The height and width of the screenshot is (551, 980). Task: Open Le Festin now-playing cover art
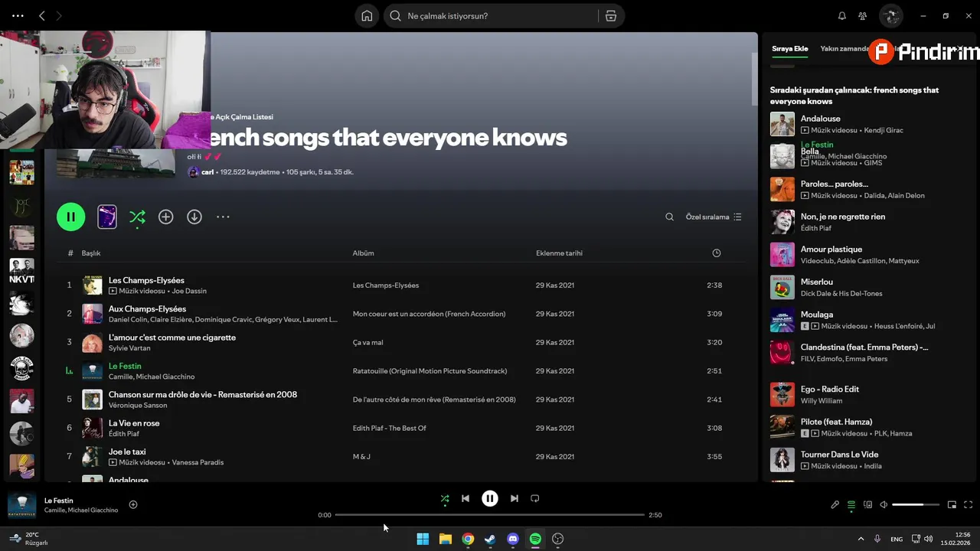(21, 505)
